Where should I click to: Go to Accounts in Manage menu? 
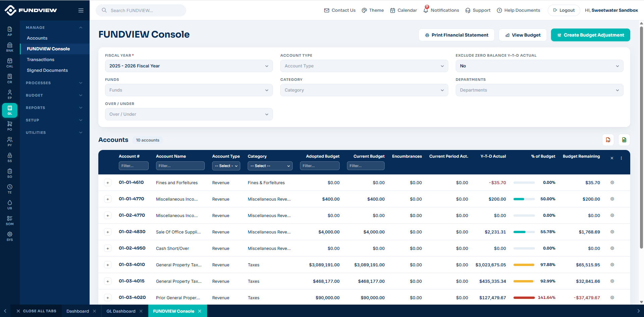37,38
